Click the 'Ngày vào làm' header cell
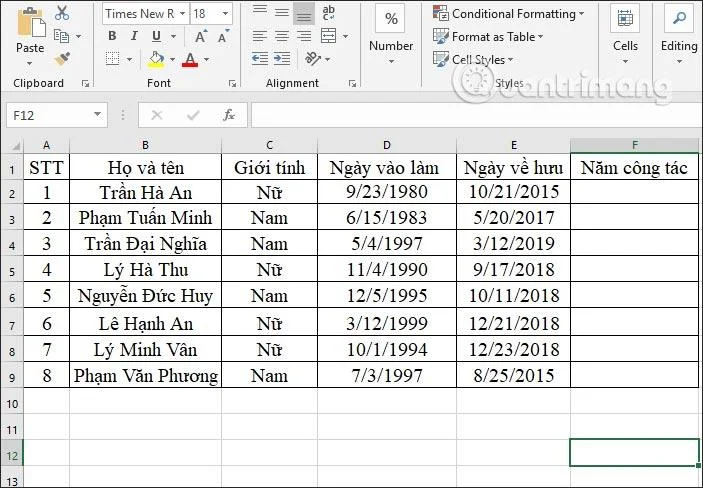Image resolution: width=703 pixels, height=488 pixels. click(x=387, y=167)
